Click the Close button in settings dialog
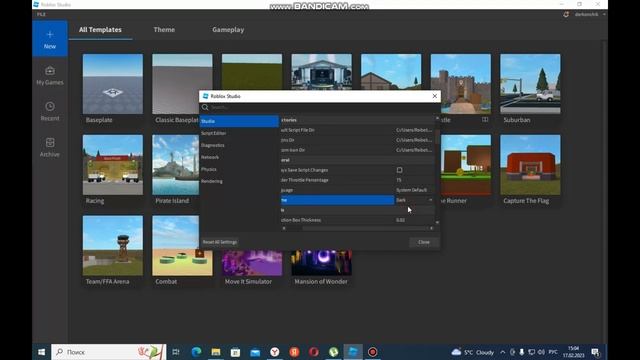 pyautogui.click(x=424, y=242)
